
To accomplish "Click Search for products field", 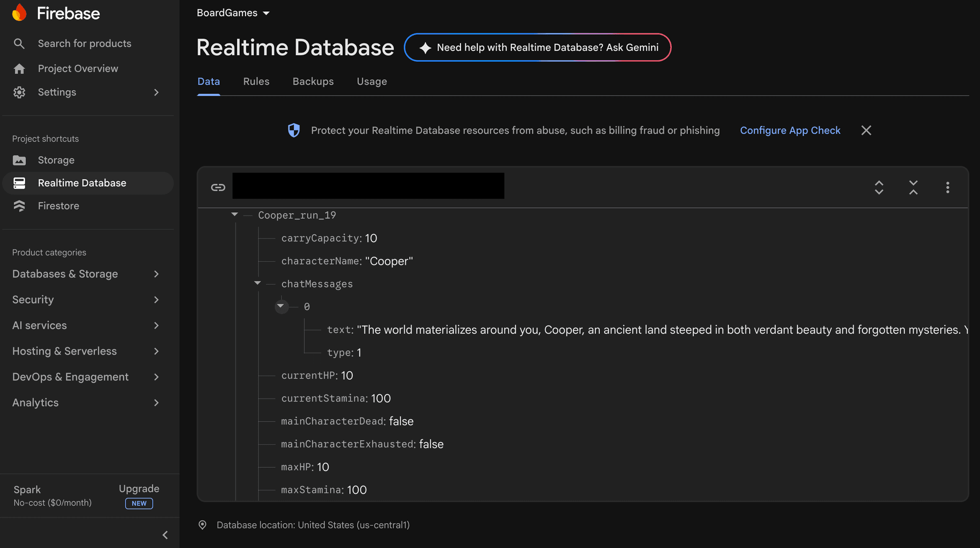I will pos(85,43).
